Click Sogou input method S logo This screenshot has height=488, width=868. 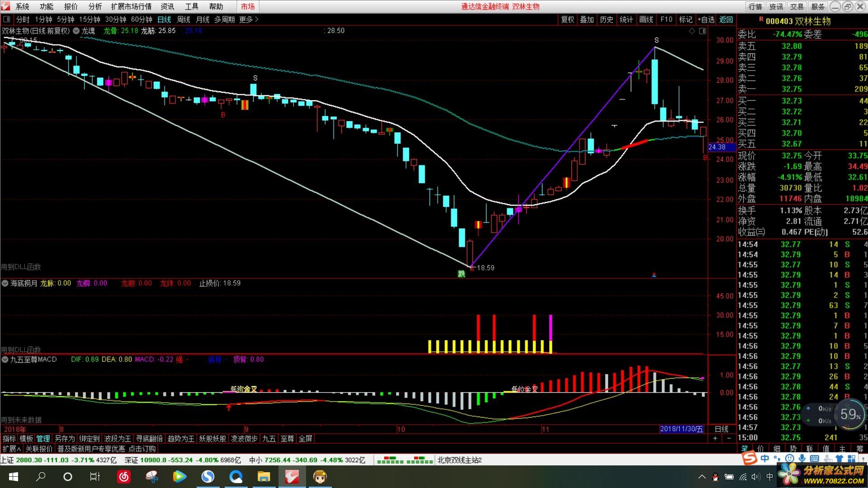(750, 459)
